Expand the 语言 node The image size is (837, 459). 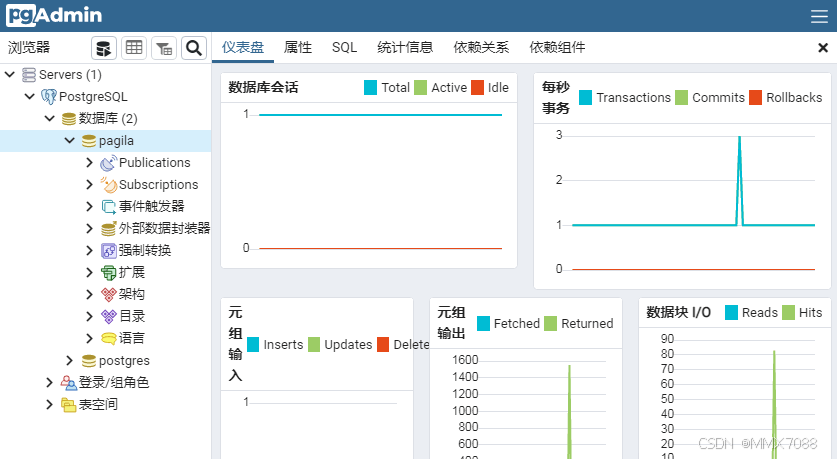point(90,338)
